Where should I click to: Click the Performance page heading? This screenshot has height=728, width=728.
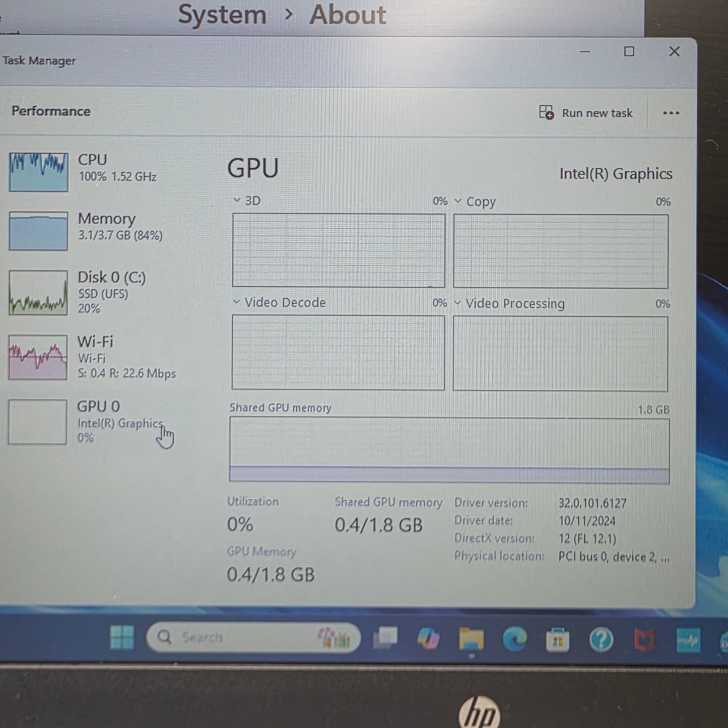click(x=51, y=111)
